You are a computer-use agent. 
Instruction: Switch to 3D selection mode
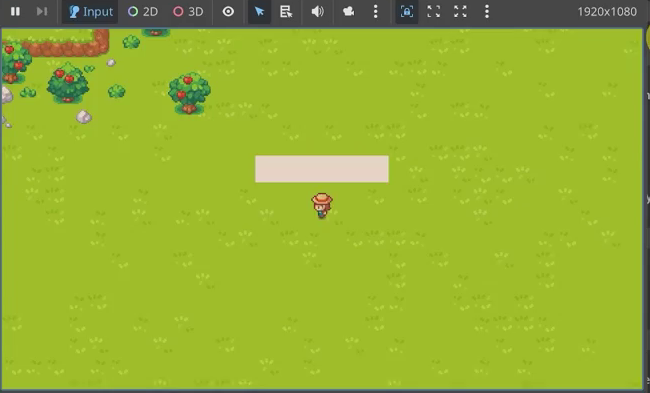pos(188,12)
